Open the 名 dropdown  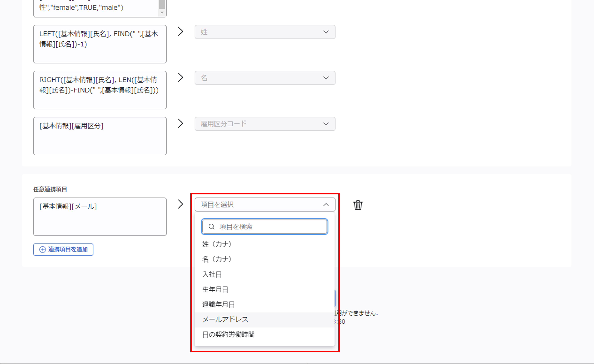coord(265,78)
